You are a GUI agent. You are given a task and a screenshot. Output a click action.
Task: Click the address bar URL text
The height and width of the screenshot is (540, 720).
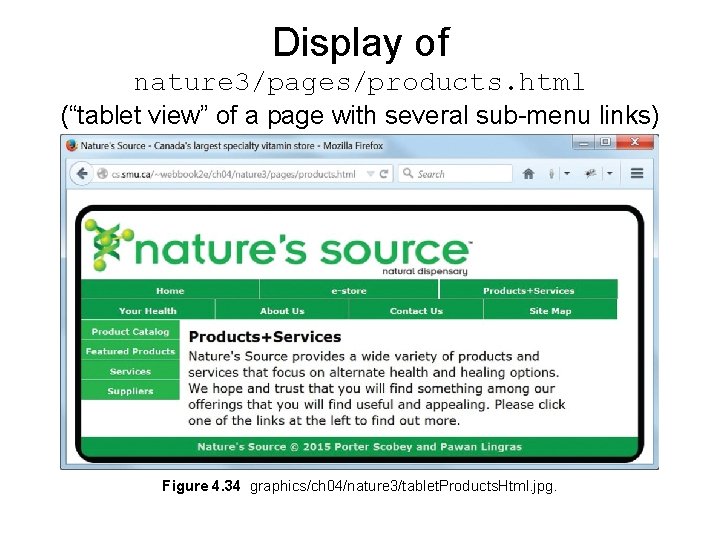coord(233,174)
